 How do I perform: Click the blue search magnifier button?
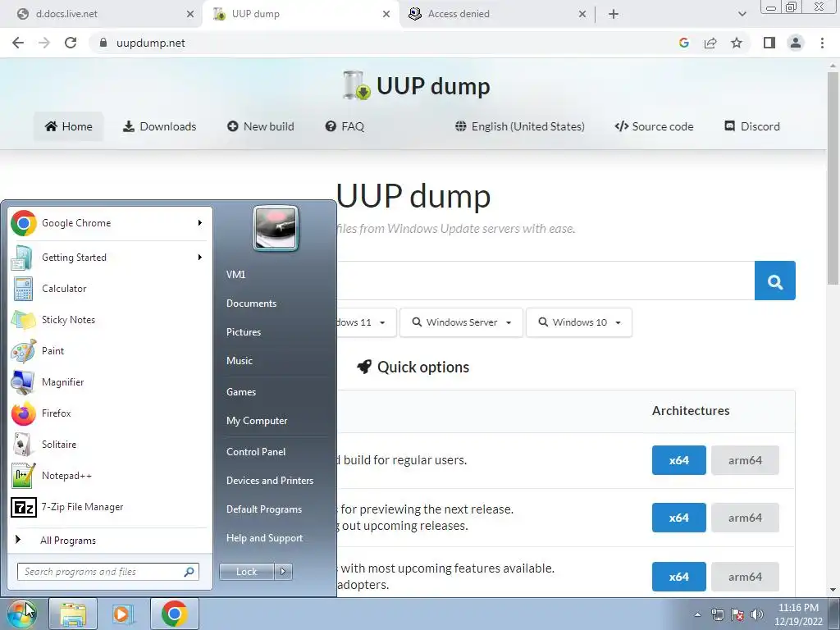click(774, 281)
